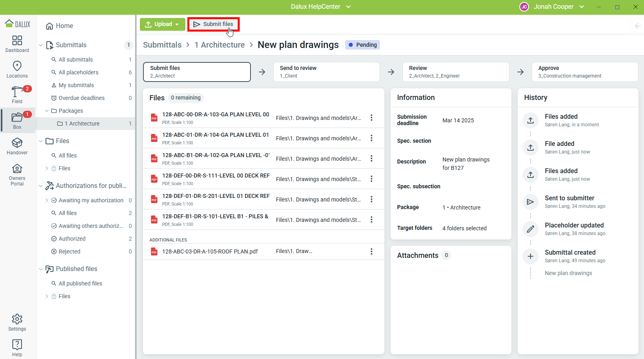Open the Dashboard from the sidebar
The image size is (644, 359).
pyautogui.click(x=17, y=44)
